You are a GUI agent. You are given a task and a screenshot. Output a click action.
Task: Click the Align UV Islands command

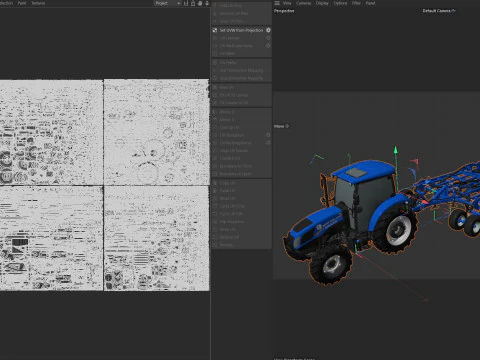point(241,151)
